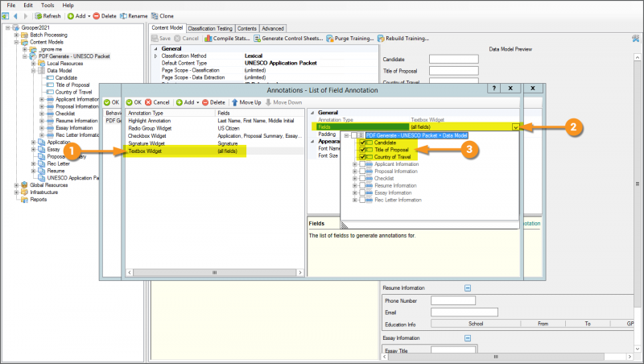Select the Textbox Widget annotation row
The width and height of the screenshot is (644, 364).
(145, 151)
